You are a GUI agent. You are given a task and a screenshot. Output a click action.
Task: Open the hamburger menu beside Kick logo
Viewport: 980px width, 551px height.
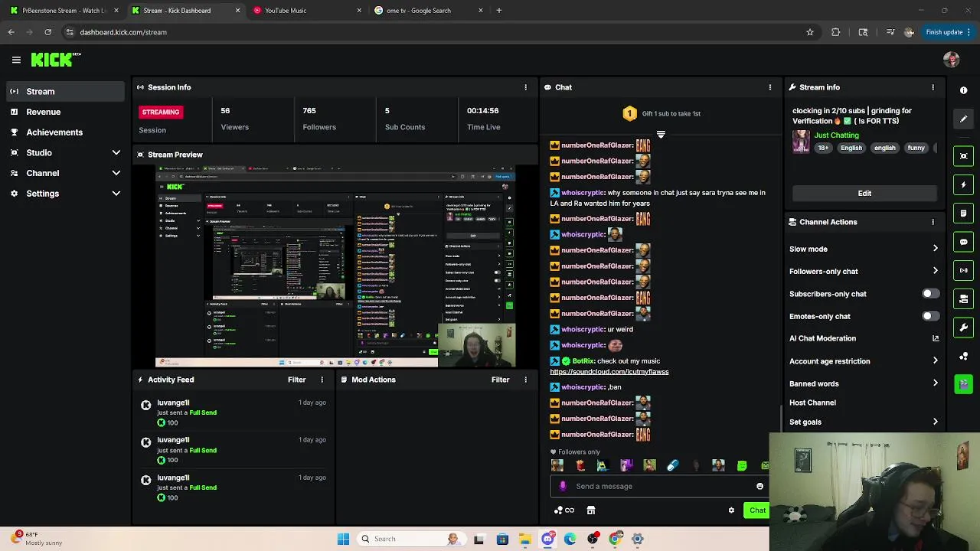[16, 60]
